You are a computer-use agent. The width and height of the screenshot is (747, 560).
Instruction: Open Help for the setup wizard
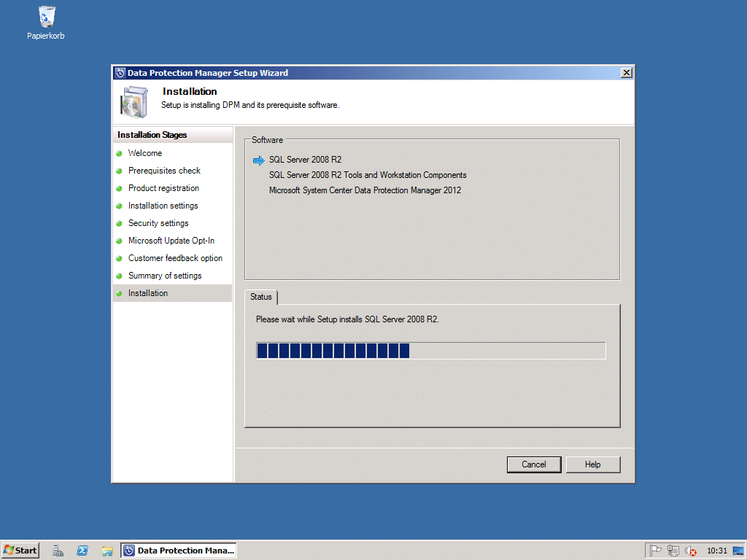[x=592, y=464]
